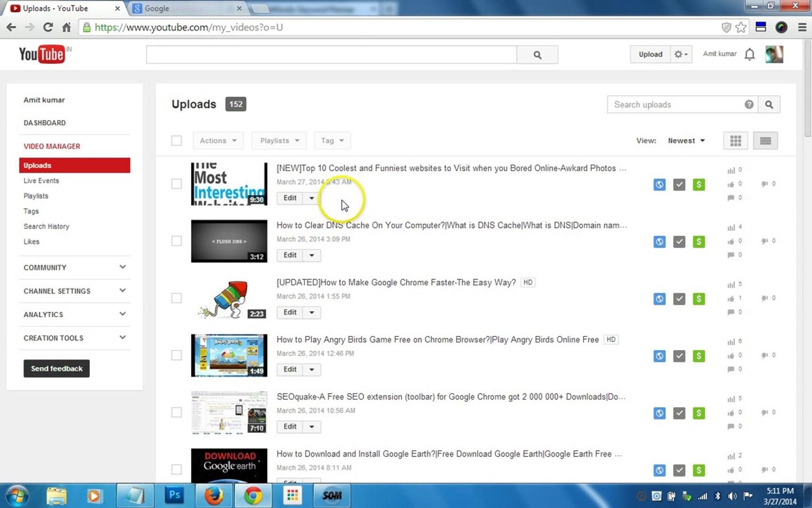812x508 pixels.
Task: Open the Playlists dropdown in the uploads toolbar
Action: 279,141
